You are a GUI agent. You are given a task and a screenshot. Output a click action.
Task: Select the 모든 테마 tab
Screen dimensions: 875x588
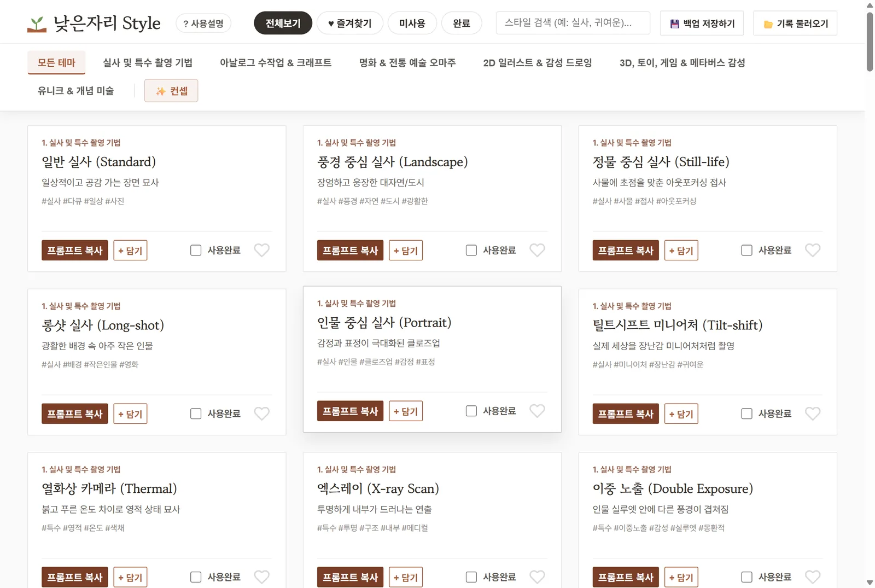pos(56,63)
